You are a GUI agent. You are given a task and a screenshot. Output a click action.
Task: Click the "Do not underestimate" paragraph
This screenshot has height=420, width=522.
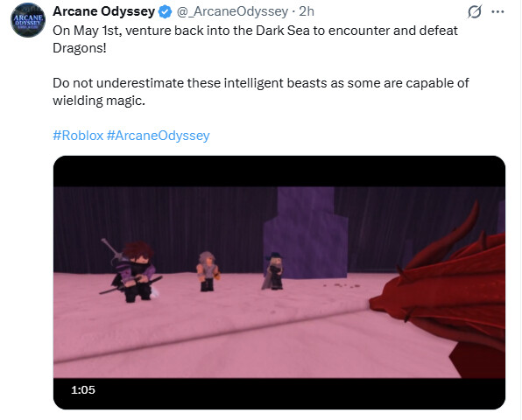click(261, 92)
